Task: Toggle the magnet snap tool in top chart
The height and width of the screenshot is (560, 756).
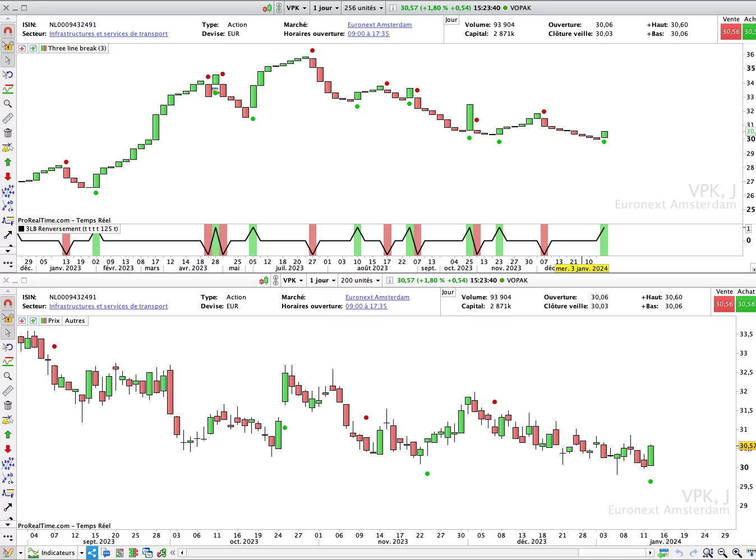Action: tap(8, 31)
